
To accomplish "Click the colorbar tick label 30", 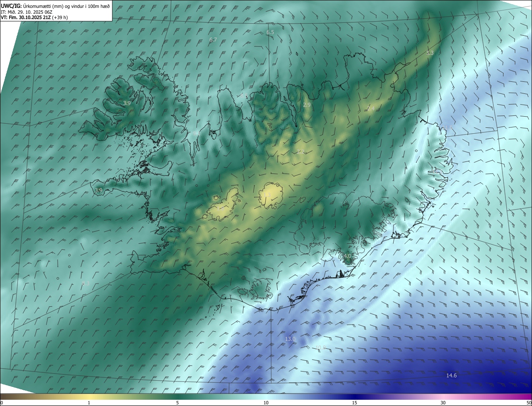I will [x=443, y=403].
